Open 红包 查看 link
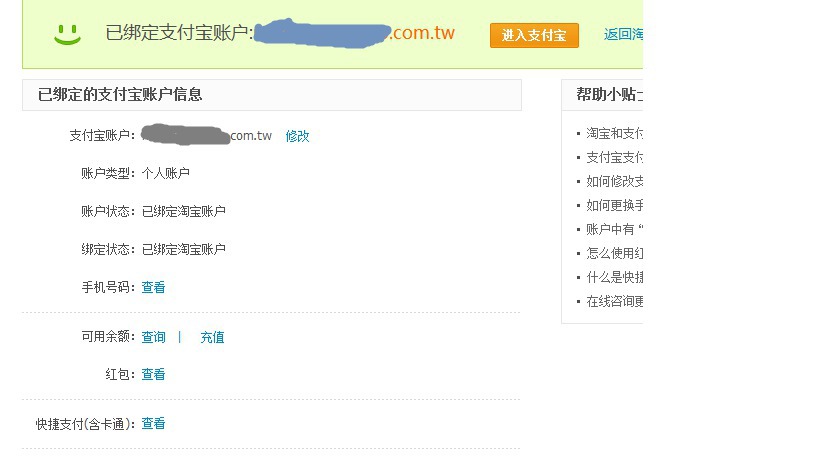Screen dimensions: 819x460 tap(153, 374)
